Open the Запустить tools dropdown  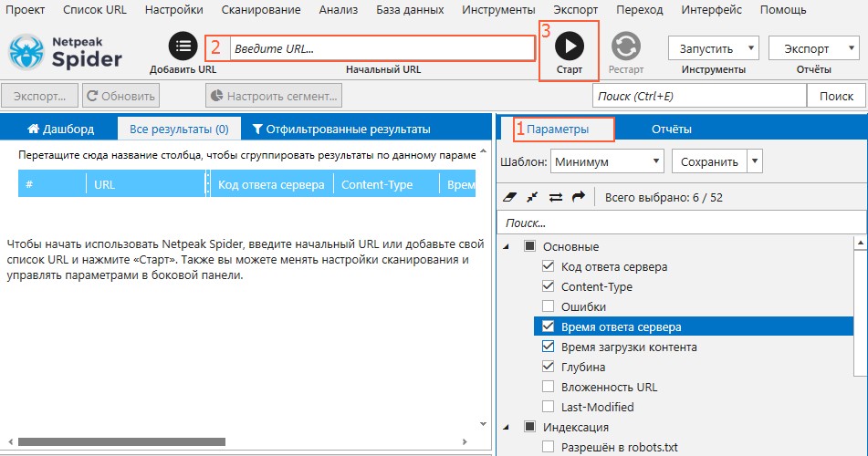point(714,48)
